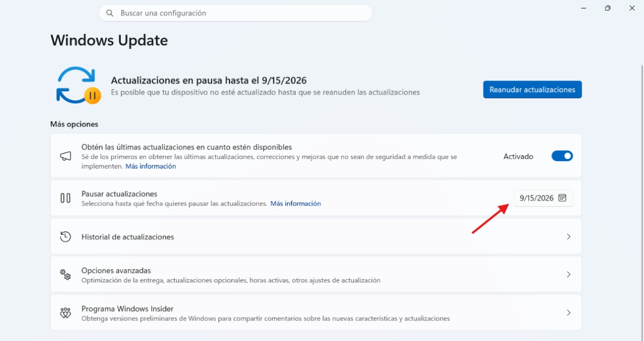Click 'Actualizaciones en pausa hasta el 9/15/2026' heading
The image size is (644, 341).
pyautogui.click(x=209, y=81)
